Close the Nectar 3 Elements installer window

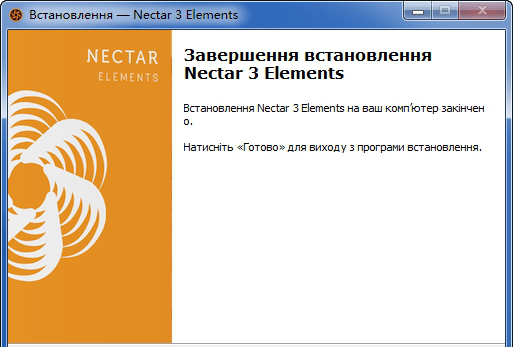tap(482, 11)
